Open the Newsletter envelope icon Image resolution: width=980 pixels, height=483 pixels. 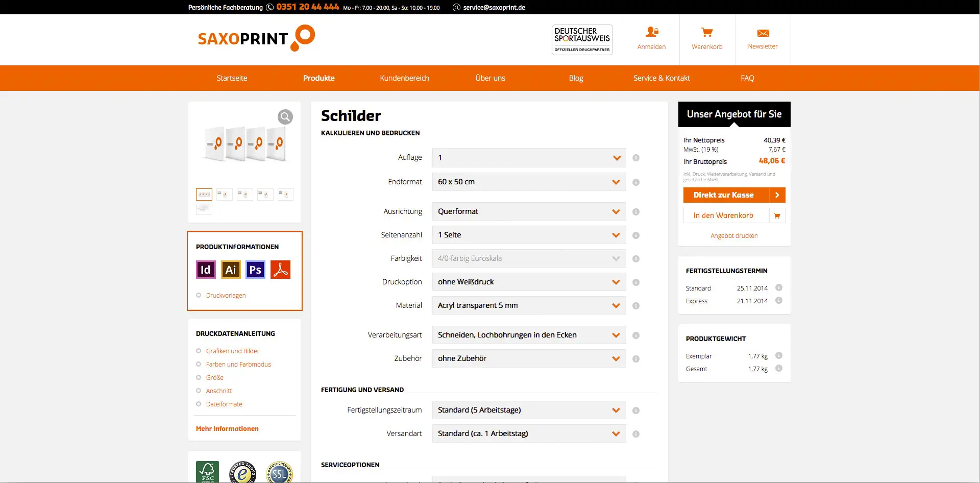[x=763, y=33]
